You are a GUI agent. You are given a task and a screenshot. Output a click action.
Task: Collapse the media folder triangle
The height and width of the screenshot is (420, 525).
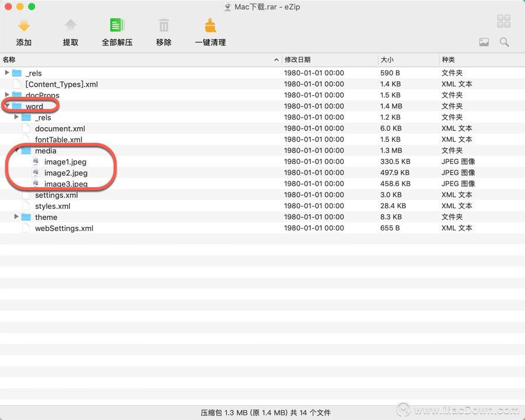pyautogui.click(x=16, y=150)
